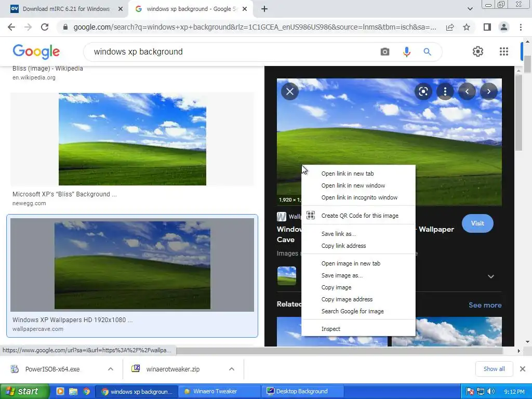Expand the preview details chevron
The image size is (532, 399).
tap(490, 276)
